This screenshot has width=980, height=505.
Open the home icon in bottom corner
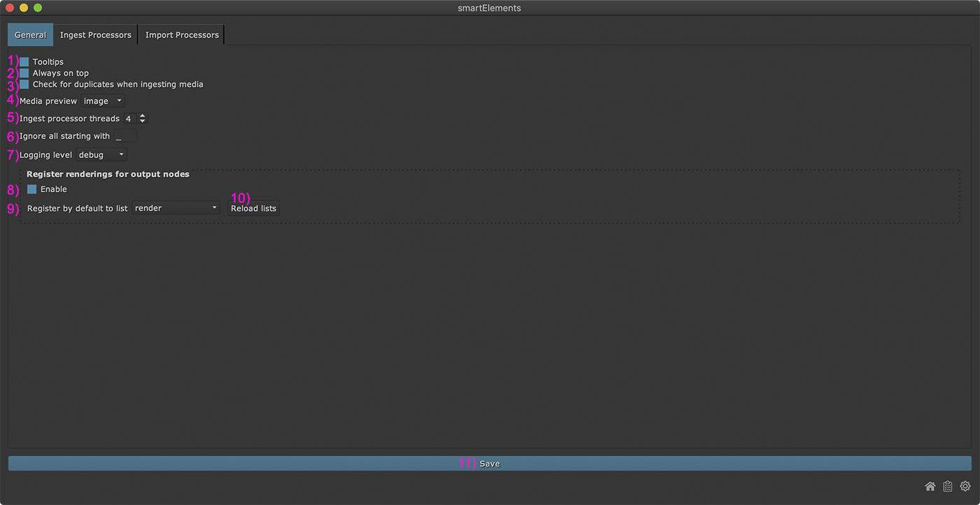tap(930, 486)
